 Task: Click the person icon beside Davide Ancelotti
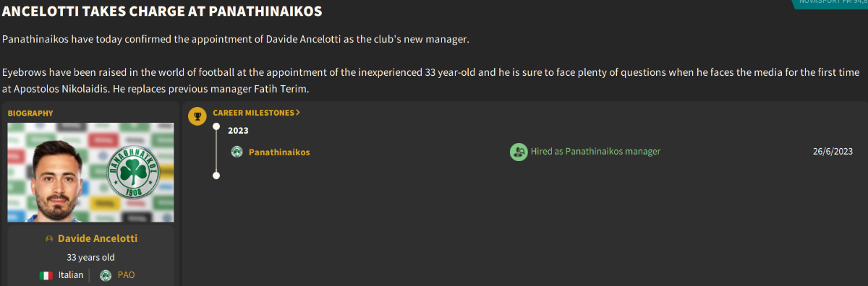pyautogui.click(x=49, y=238)
